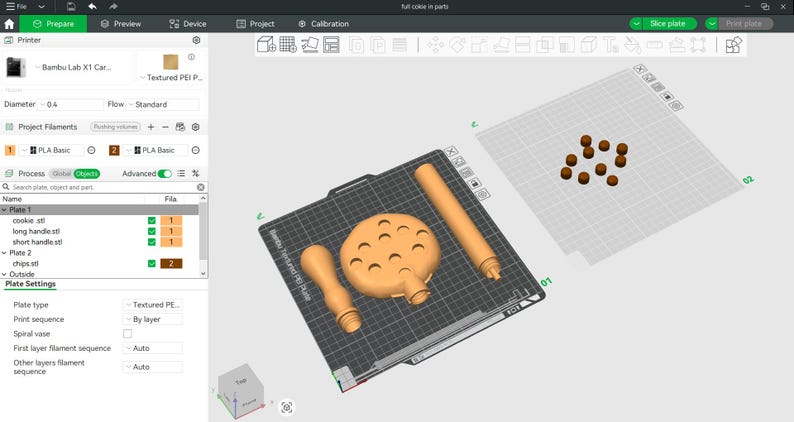Screen dimensions: 794x422
Task: Click the compare presets icon beside Advanced
Action: coord(195,174)
